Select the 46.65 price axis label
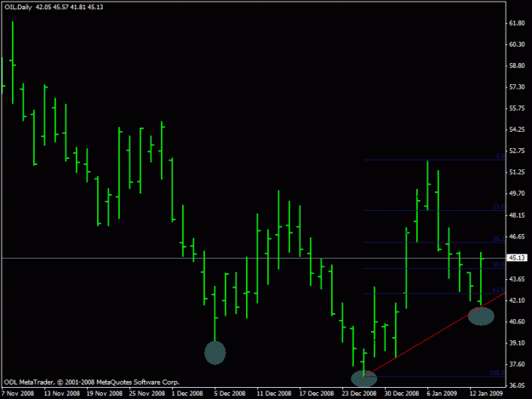 517,237
